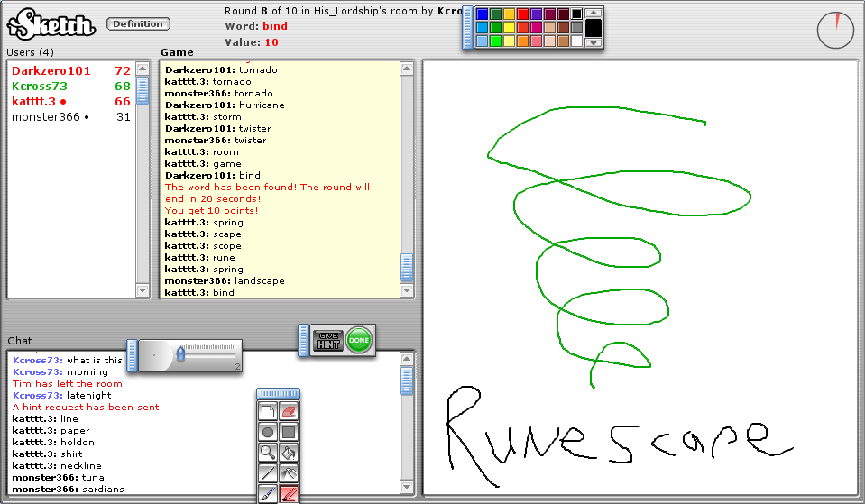Click the drawing tools palette grip bar

coord(278,393)
